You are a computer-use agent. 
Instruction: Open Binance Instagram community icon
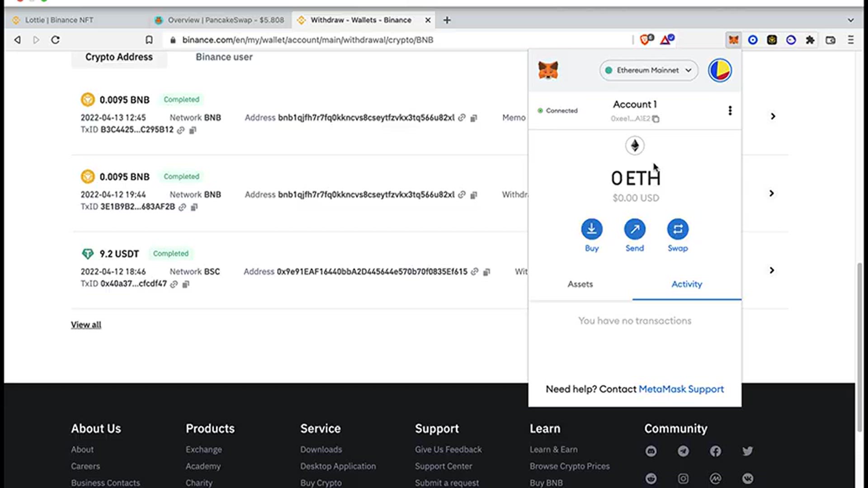click(x=683, y=479)
